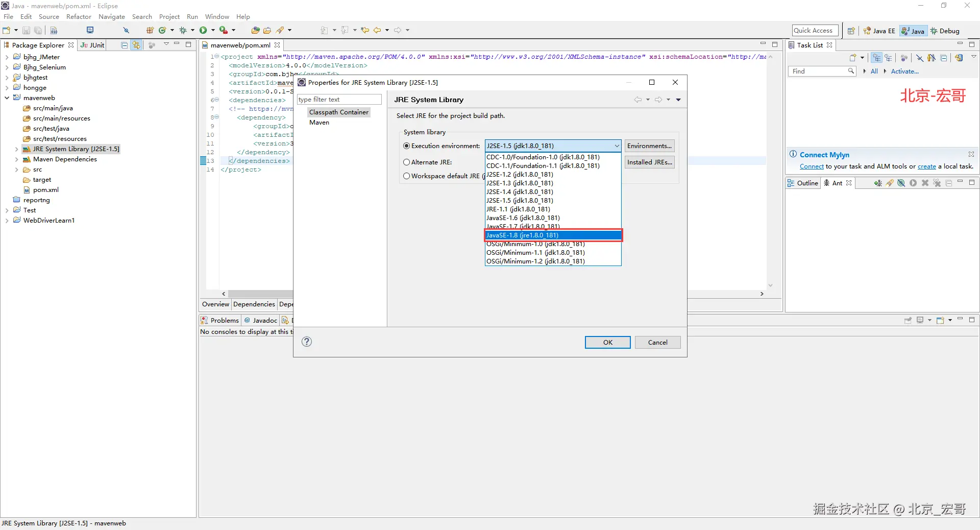Collapse All in Package Explorer
The width and height of the screenshot is (980, 530).
[x=124, y=45]
